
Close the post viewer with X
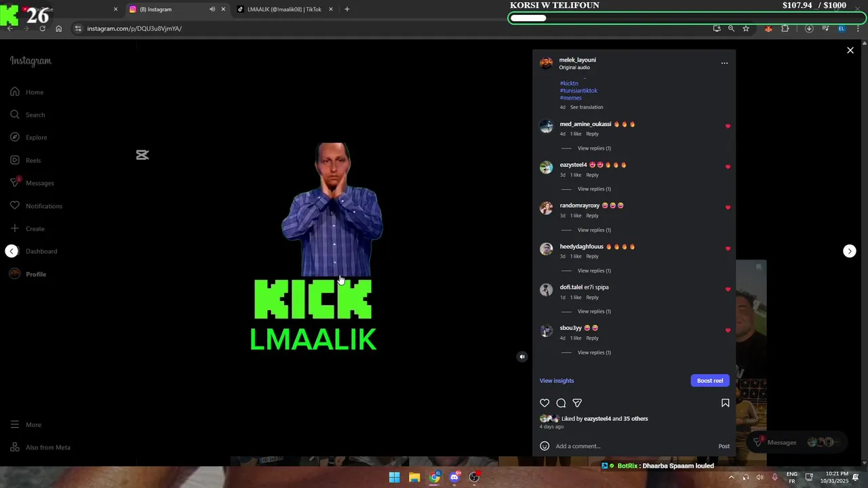click(x=850, y=50)
